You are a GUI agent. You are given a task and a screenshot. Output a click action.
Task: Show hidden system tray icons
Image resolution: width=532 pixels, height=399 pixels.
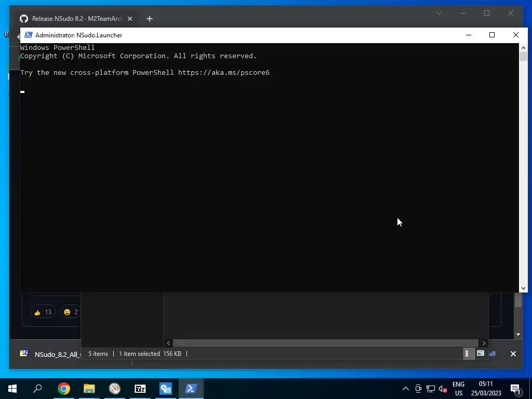tap(405, 389)
